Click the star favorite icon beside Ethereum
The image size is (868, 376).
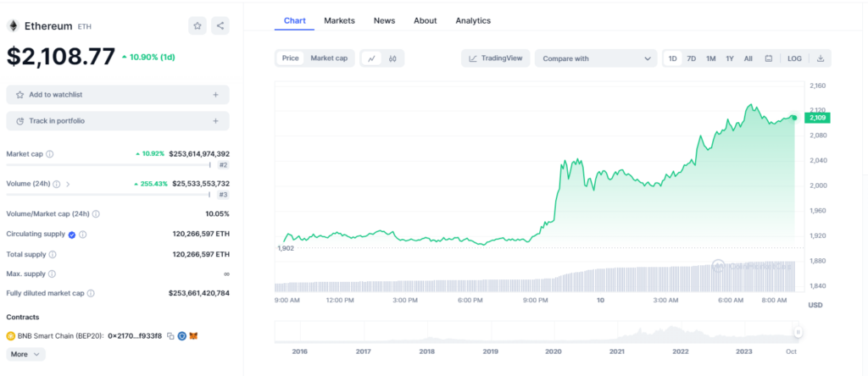point(197,25)
